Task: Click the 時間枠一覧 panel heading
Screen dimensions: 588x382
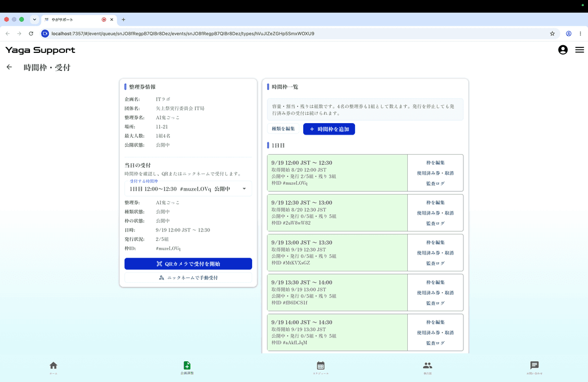Action: [x=285, y=87]
